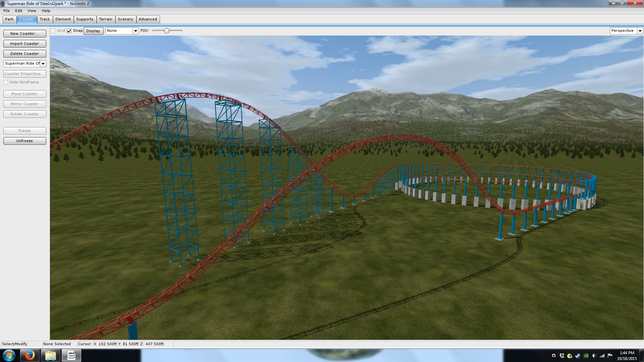Toggle the Snap checkbox off
This screenshot has height=362, width=644.
click(69, 31)
